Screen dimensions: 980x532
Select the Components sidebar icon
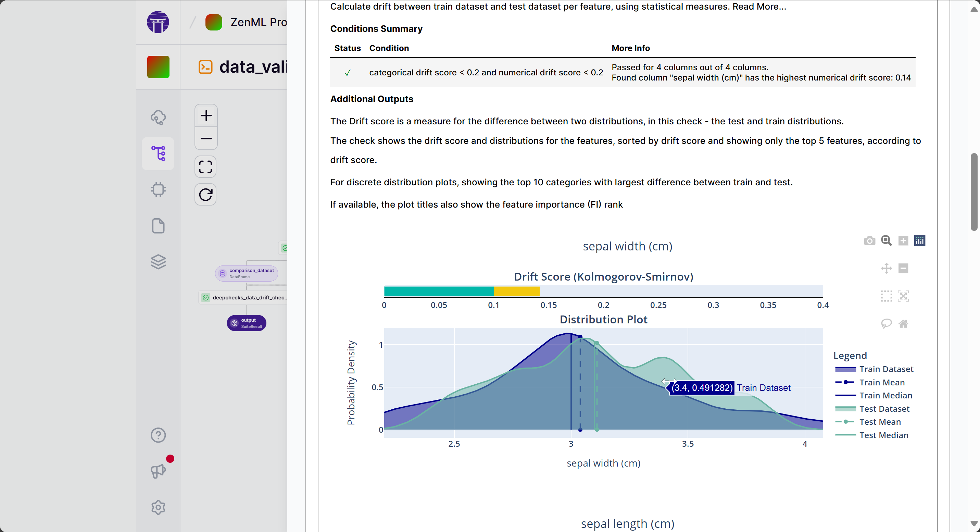click(x=158, y=189)
